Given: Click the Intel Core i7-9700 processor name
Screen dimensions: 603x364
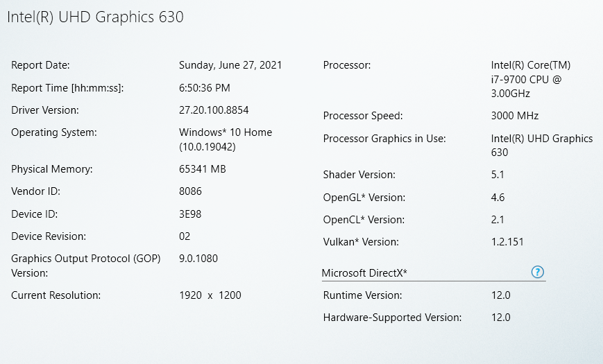Looking at the screenshot, I should point(531,79).
